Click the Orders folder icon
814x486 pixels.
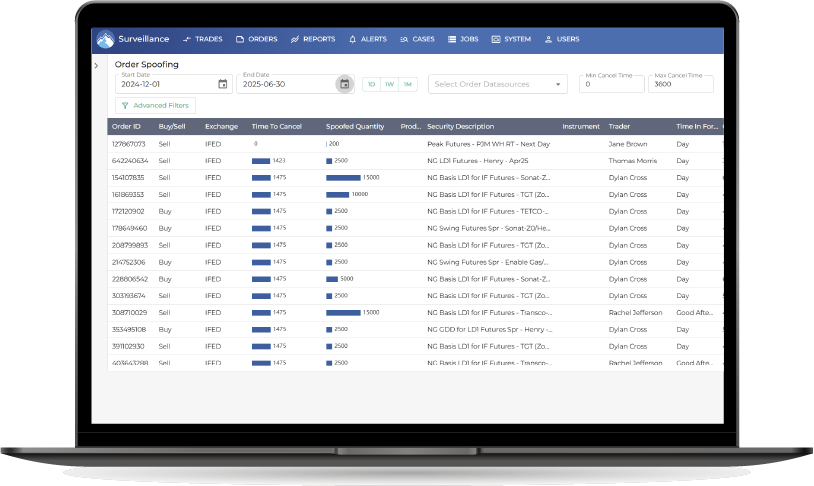(x=240, y=40)
